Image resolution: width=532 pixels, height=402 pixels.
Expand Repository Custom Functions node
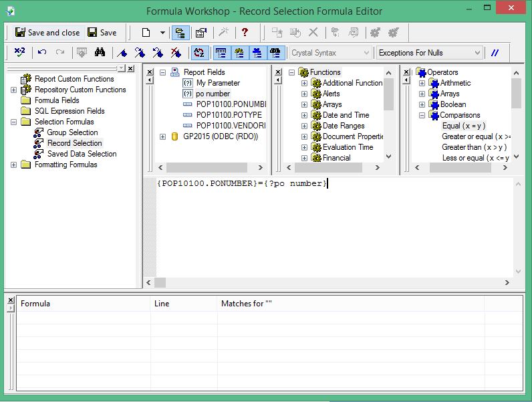point(13,90)
